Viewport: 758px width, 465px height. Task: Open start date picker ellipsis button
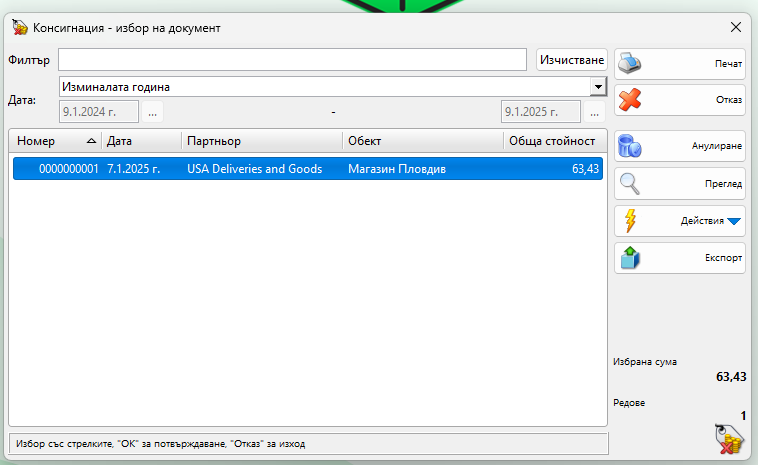(152, 111)
